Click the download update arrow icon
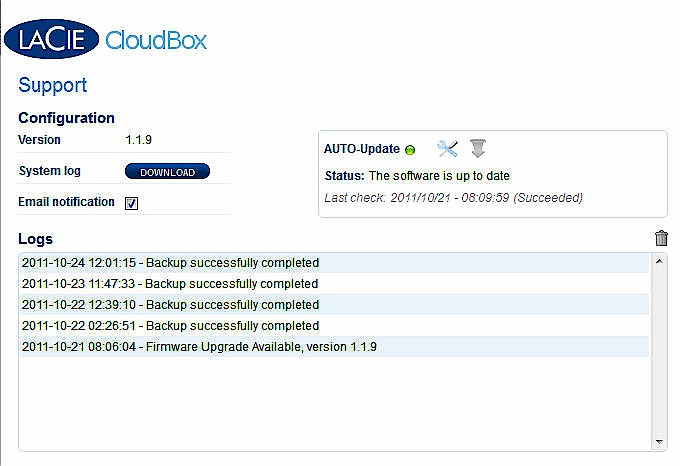 pyautogui.click(x=478, y=149)
